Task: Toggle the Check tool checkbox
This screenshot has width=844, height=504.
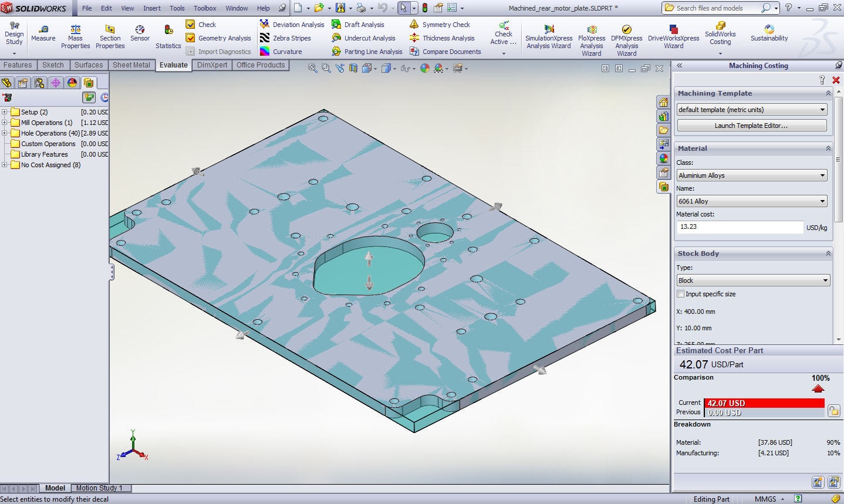Action: point(191,25)
